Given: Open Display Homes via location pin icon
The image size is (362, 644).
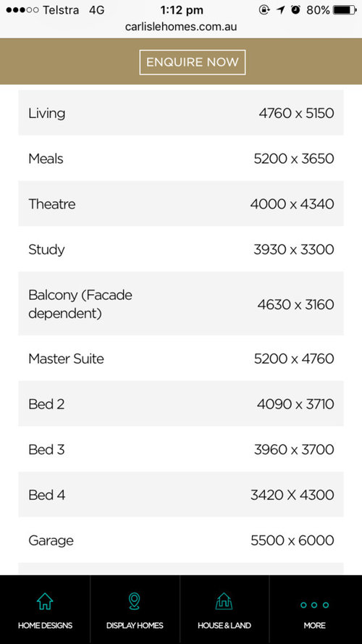Looking at the screenshot, I should [134, 601].
